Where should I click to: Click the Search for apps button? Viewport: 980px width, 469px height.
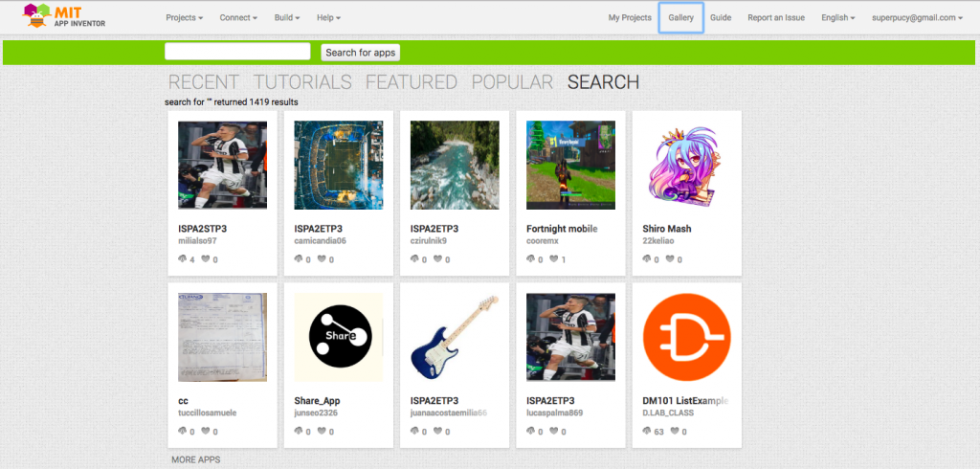point(361,53)
